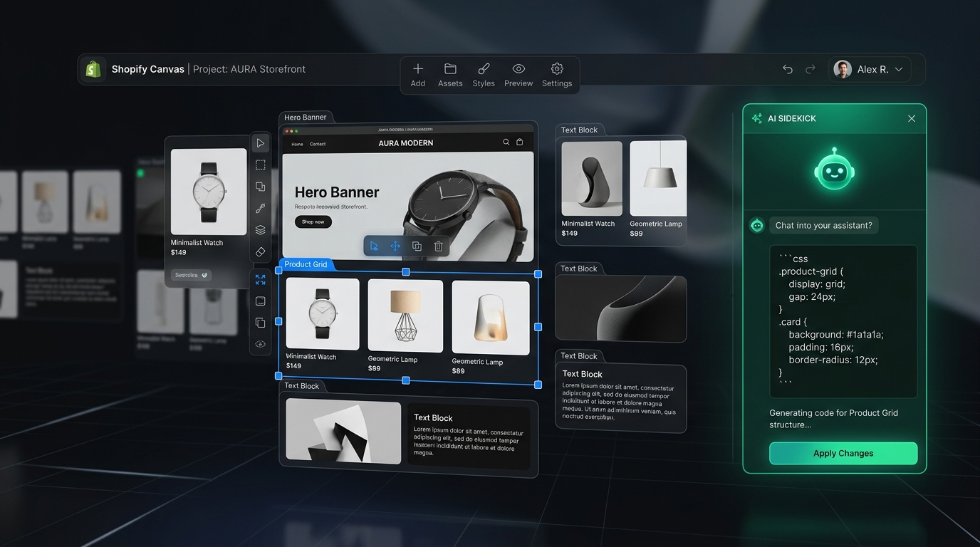Click the AI Sidekick robot avatar
Viewport: 980px width, 547px height.
(835, 170)
